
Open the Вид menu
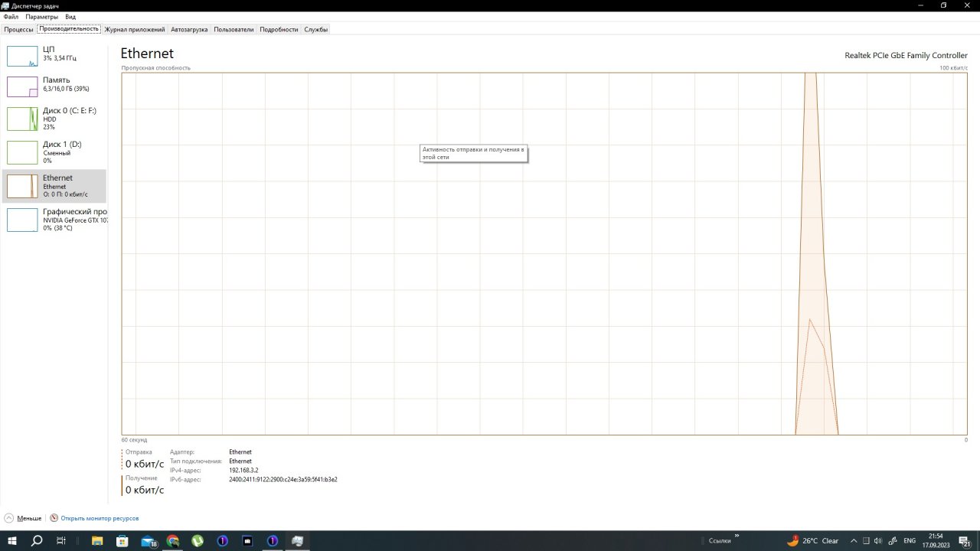coord(70,16)
